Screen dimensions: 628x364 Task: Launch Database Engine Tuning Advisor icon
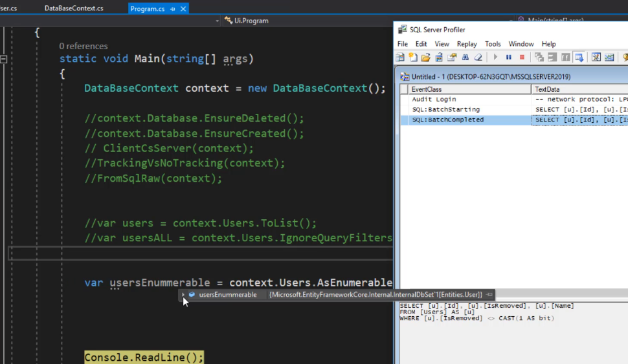tap(596, 57)
